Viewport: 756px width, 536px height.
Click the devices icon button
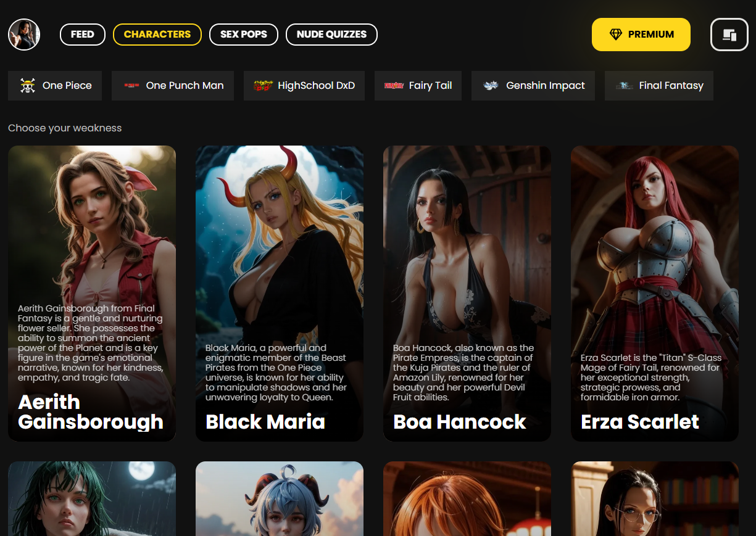729,35
